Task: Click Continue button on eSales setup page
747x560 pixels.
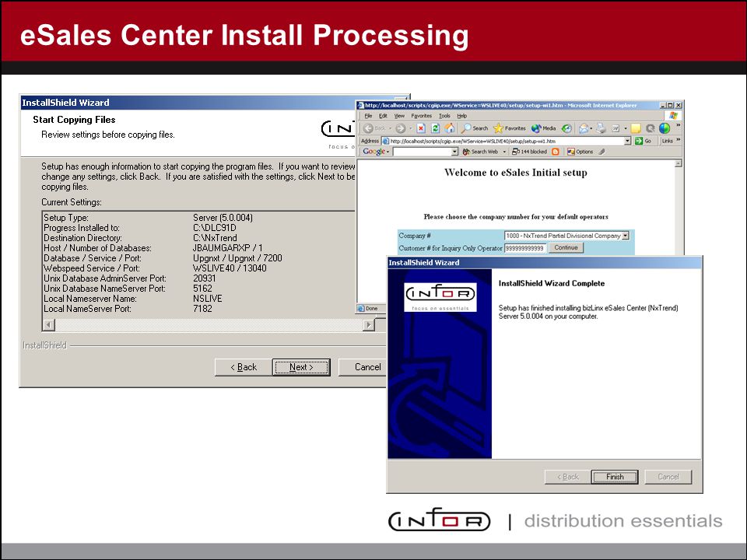Action: (x=566, y=247)
